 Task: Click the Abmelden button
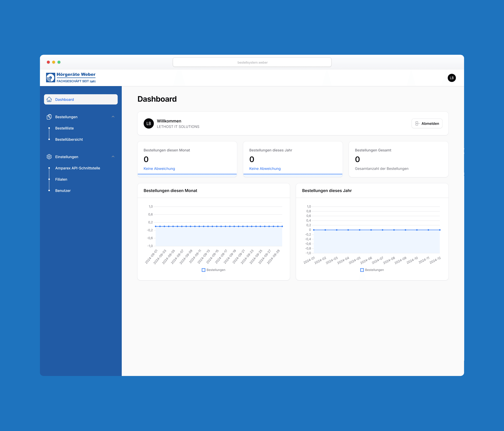click(427, 123)
